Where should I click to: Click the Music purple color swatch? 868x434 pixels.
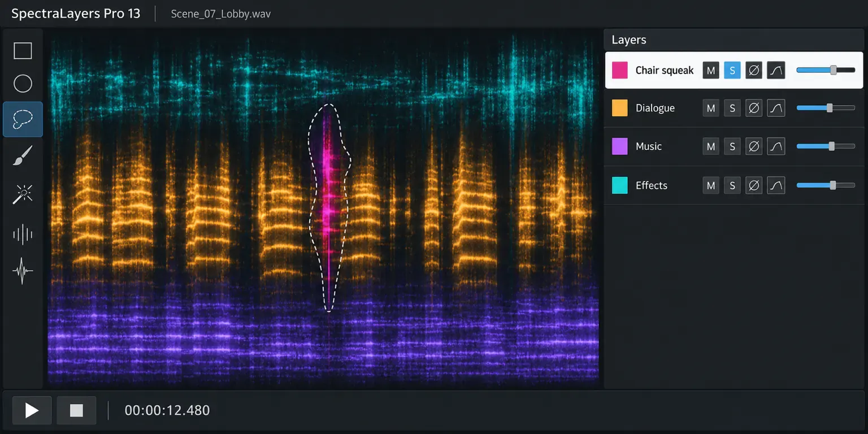620,146
